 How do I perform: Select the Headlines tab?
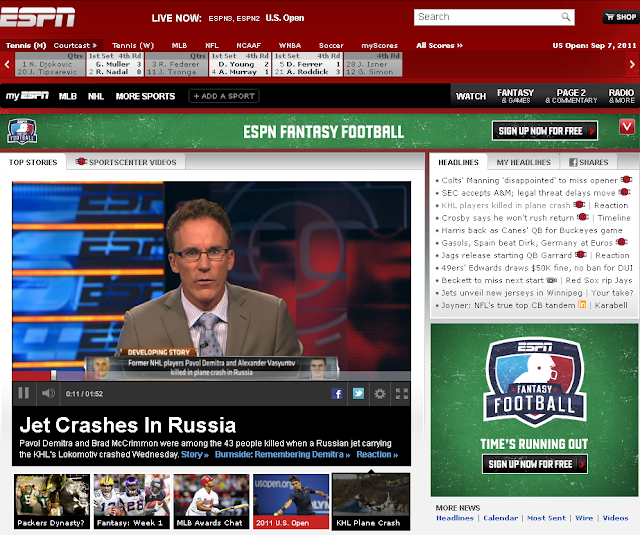pos(458,162)
